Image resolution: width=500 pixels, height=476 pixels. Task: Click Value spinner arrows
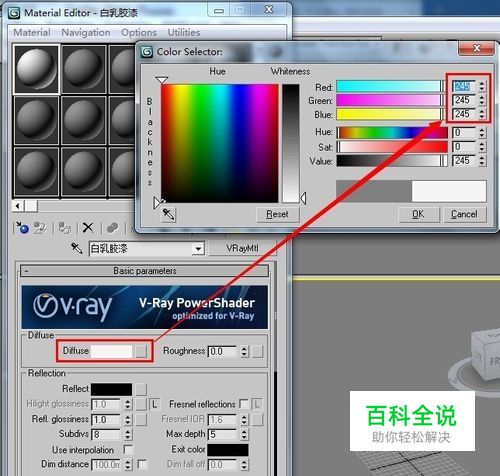482,161
